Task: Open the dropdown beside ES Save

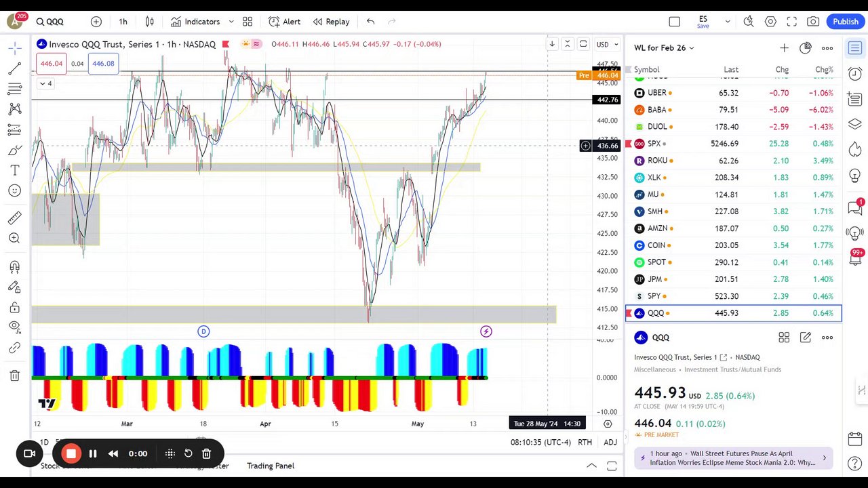Action: (x=728, y=22)
